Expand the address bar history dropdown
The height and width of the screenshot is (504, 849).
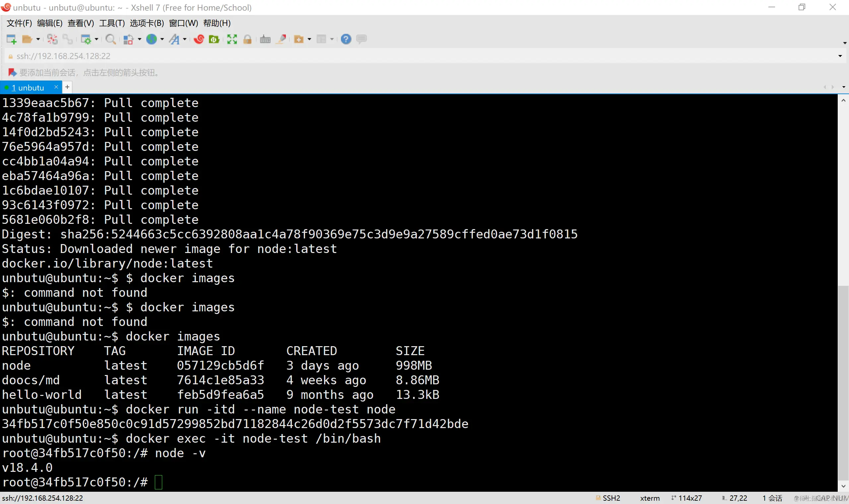coord(840,56)
